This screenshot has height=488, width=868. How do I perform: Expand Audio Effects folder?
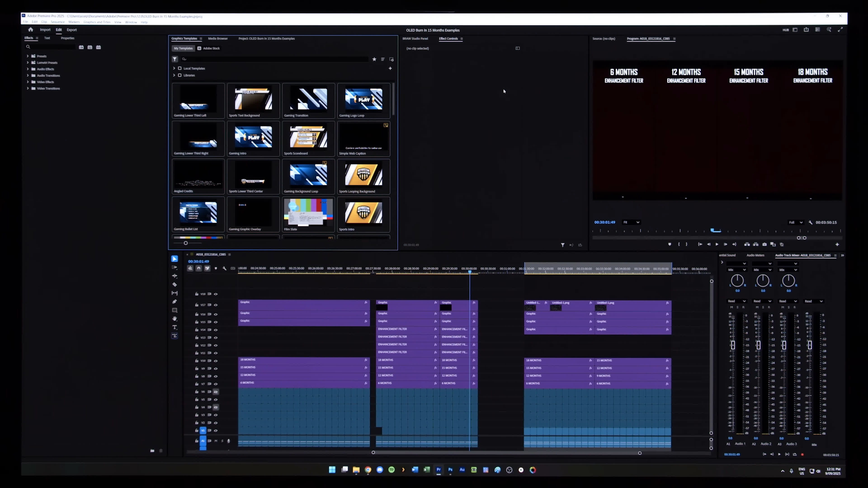[28, 69]
